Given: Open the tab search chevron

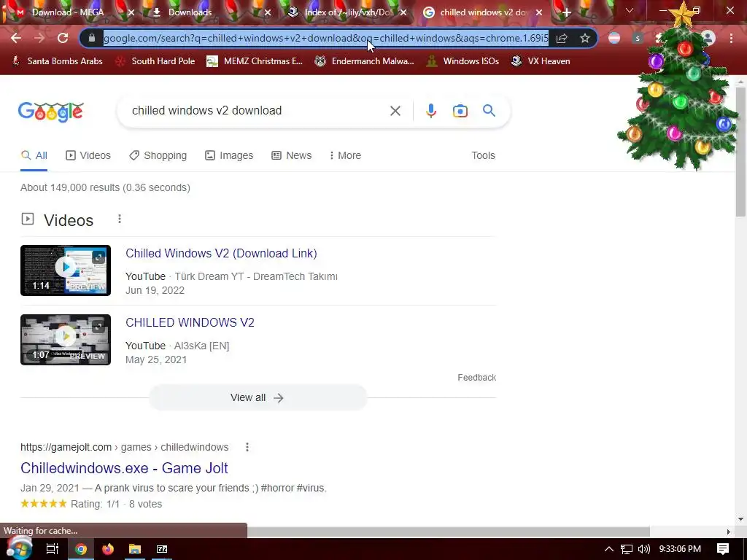Looking at the screenshot, I should point(630,10).
